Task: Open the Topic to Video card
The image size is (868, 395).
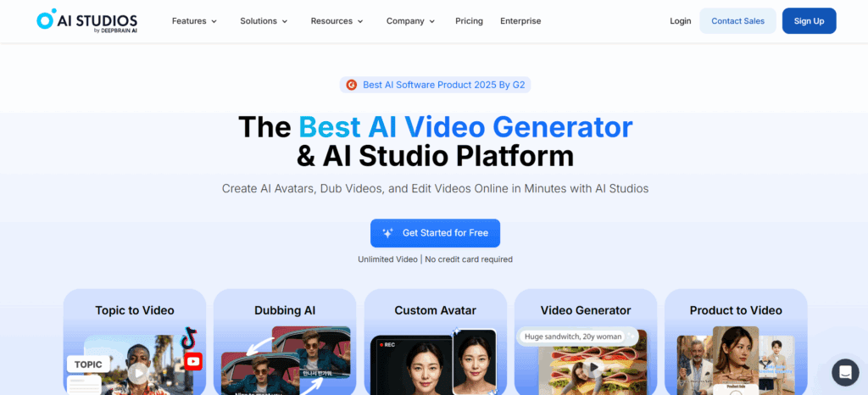Action: coord(135,342)
